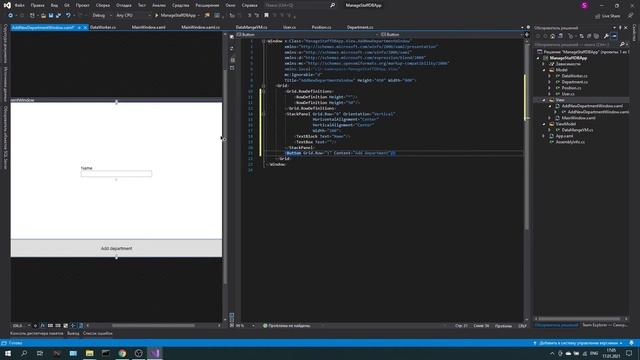The width and height of the screenshot is (640, 360).
Task: Select Position.cs in Solution Explorer
Action: 571,88
